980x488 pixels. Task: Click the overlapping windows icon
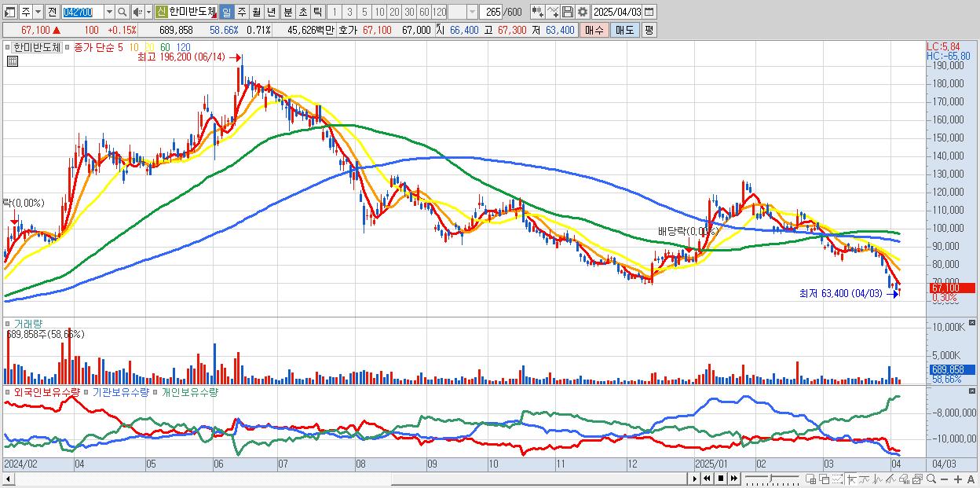click(825, 479)
